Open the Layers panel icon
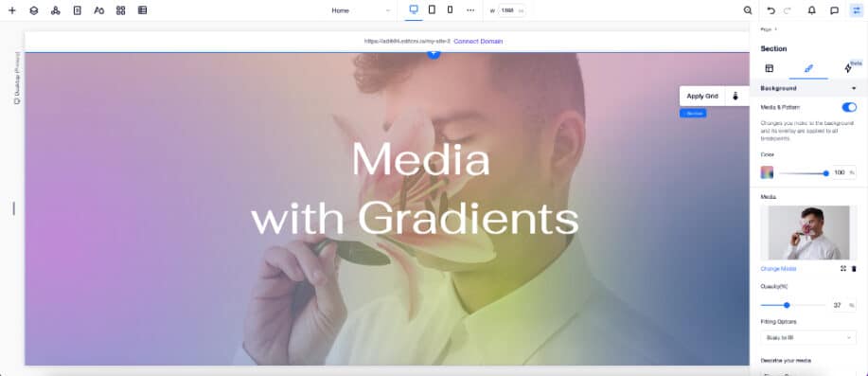Image resolution: width=868 pixels, height=376 pixels. pyautogui.click(x=34, y=10)
